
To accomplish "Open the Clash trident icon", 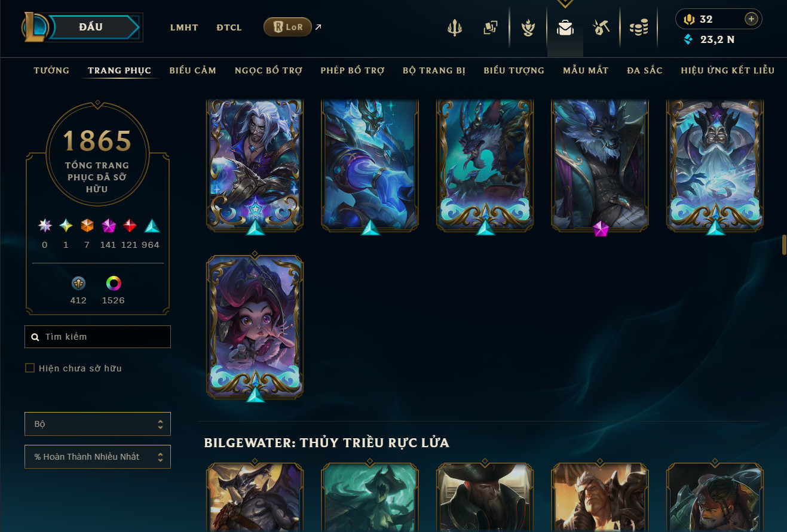I will coord(455,27).
